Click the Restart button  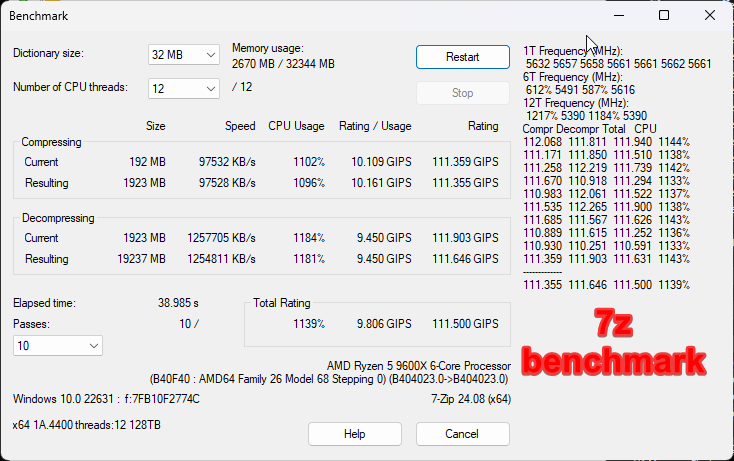point(462,57)
